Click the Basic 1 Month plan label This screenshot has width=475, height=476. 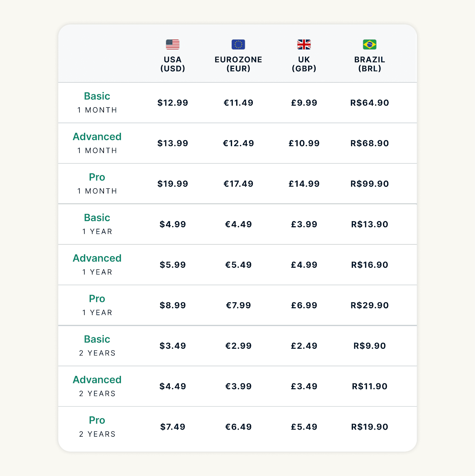point(97,102)
